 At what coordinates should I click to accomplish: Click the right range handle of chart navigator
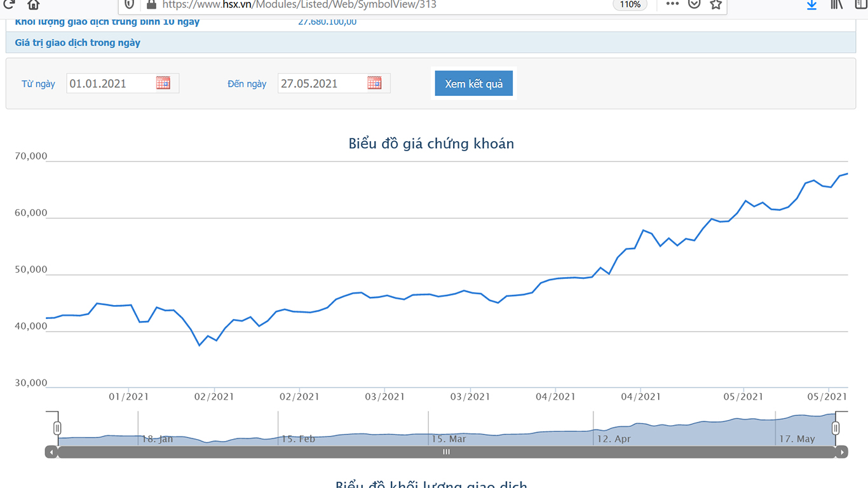pyautogui.click(x=836, y=428)
